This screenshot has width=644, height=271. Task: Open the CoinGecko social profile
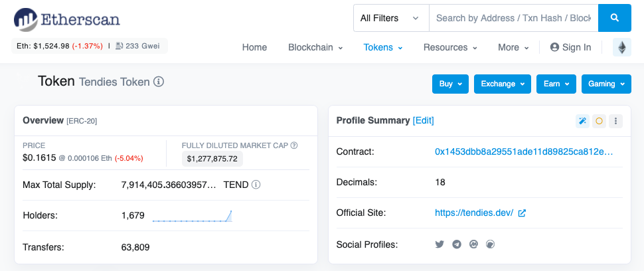(x=490, y=244)
